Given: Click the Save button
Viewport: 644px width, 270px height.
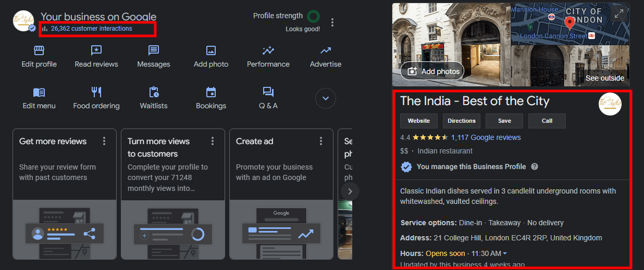Looking at the screenshot, I should pyautogui.click(x=504, y=121).
